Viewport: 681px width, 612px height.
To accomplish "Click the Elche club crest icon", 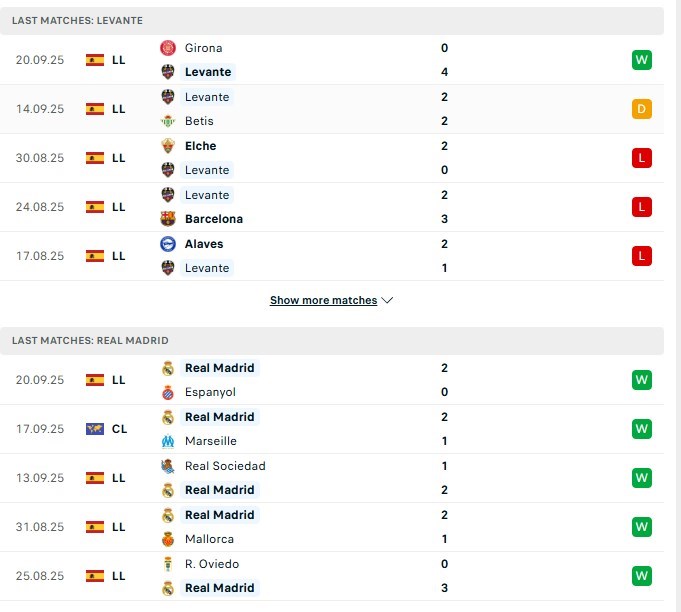I will (168, 146).
